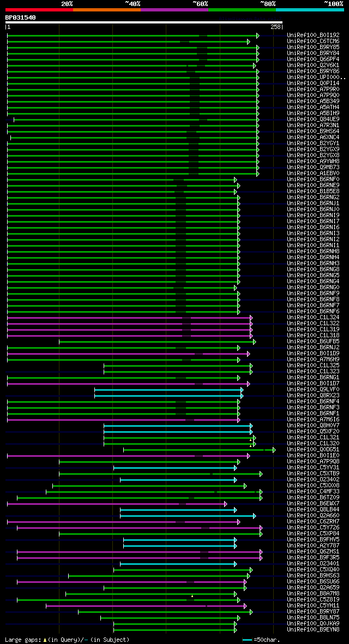This screenshot has width=349, height=644.
Task: Select UniRef100_B9FHV5 label
Action: point(313,539)
